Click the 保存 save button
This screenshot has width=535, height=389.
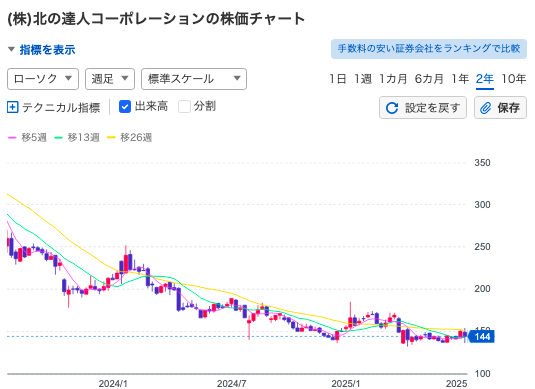[500, 107]
